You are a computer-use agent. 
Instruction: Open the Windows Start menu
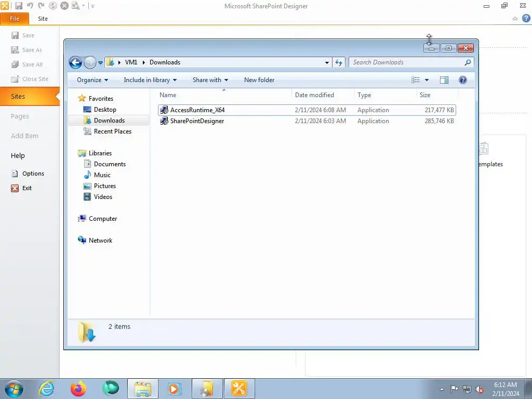click(14, 389)
